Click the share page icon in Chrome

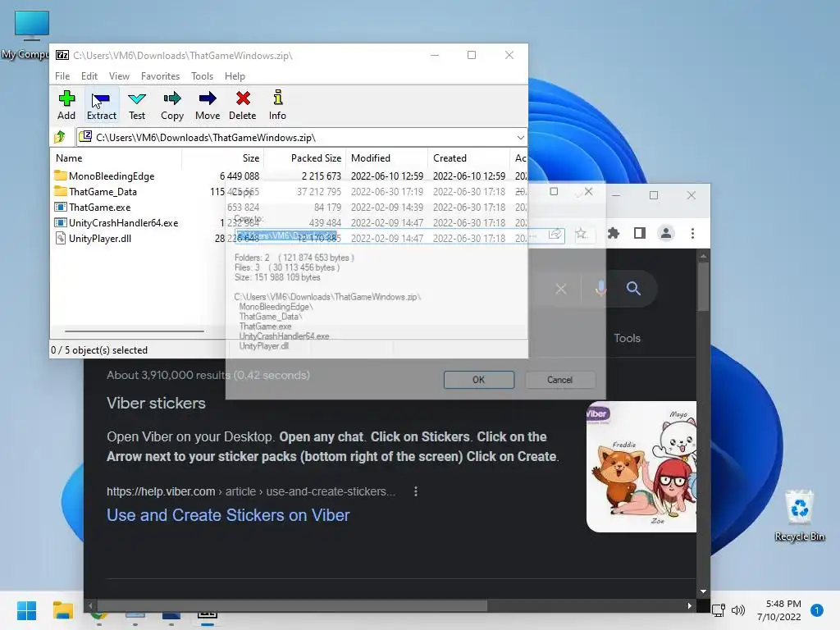click(555, 234)
